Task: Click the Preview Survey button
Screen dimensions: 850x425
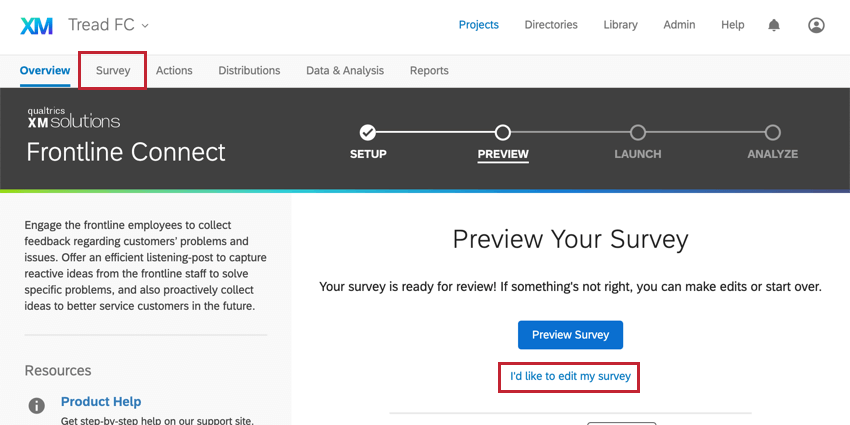Action: [570, 335]
